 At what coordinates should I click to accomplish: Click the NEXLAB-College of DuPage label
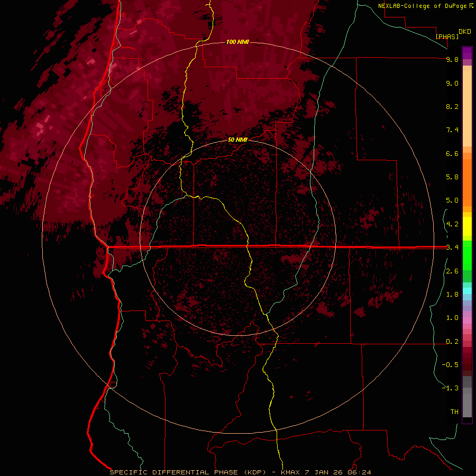point(422,6)
